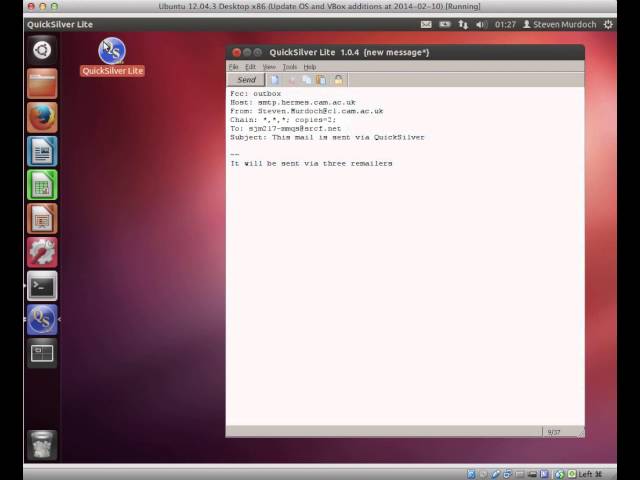Launch Firefox from the launcher
640x480 pixels.
(x=42, y=118)
